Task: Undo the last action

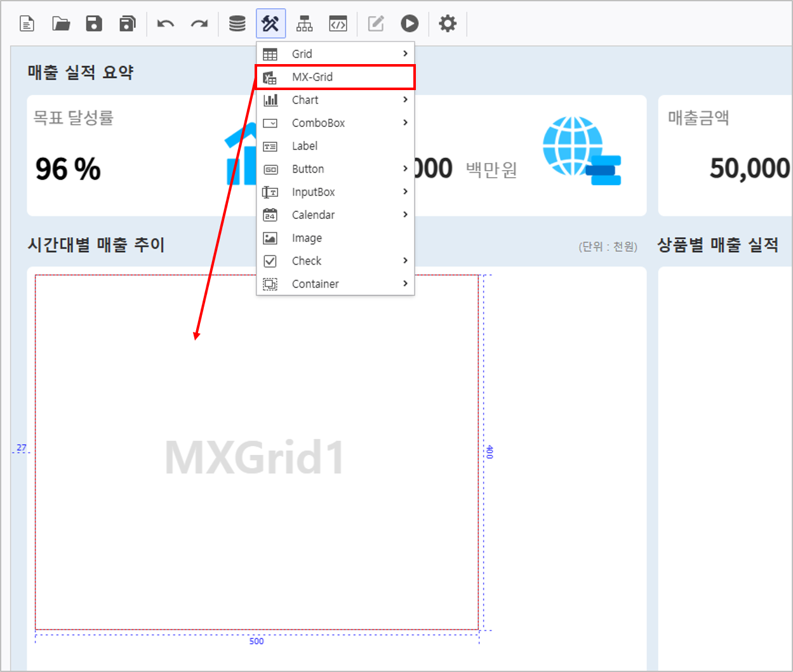Action: 166,24
